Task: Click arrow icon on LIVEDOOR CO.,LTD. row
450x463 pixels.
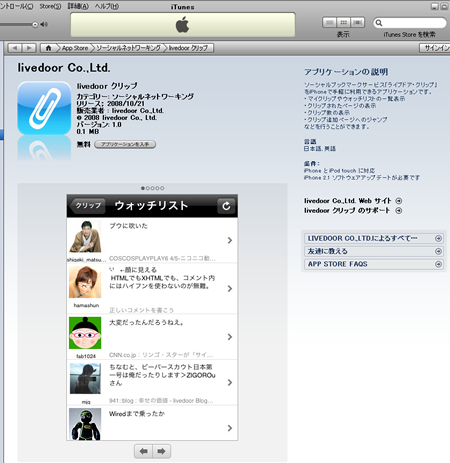Action: pos(439,238)
